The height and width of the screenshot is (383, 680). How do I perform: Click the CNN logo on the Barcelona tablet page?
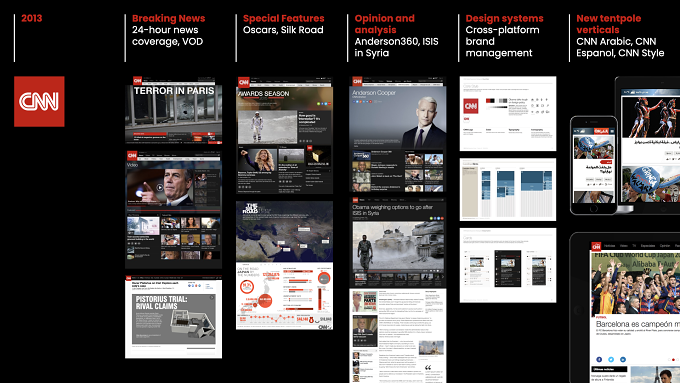pos(596,246)
